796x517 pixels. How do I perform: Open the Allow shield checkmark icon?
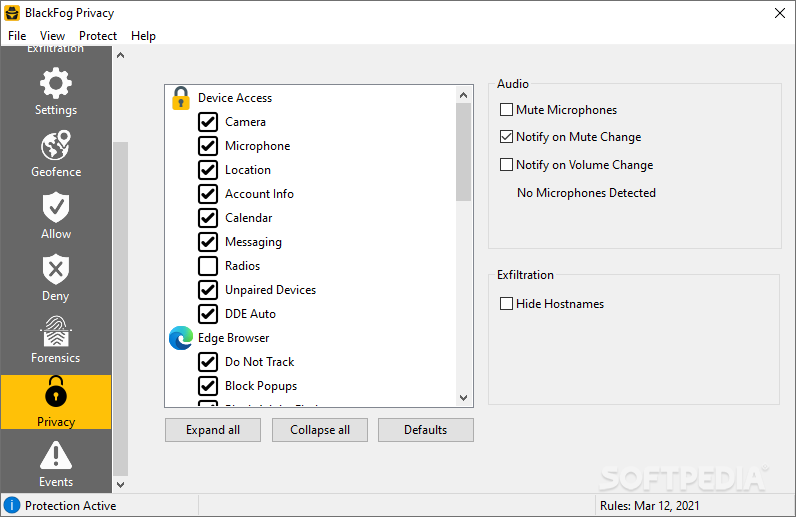pos(56,207)
